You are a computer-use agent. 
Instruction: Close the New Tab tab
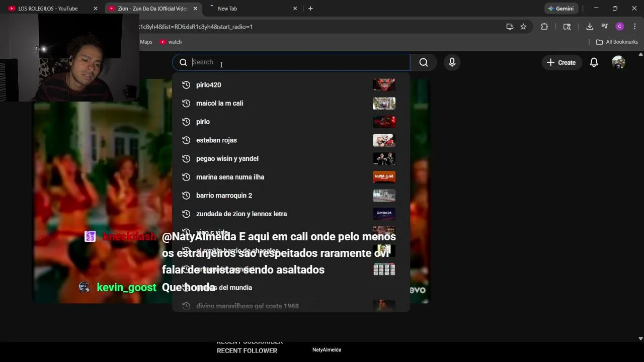click(x=295, y=9)
